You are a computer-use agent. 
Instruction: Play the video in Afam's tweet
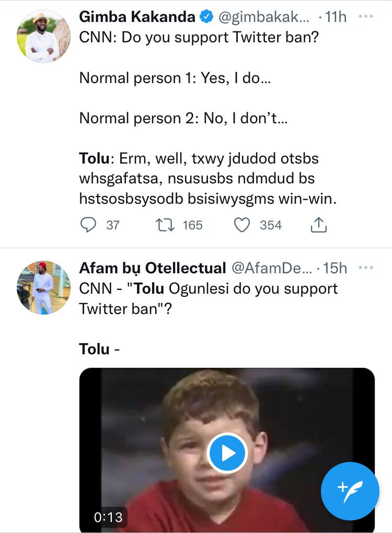[227, 453]
